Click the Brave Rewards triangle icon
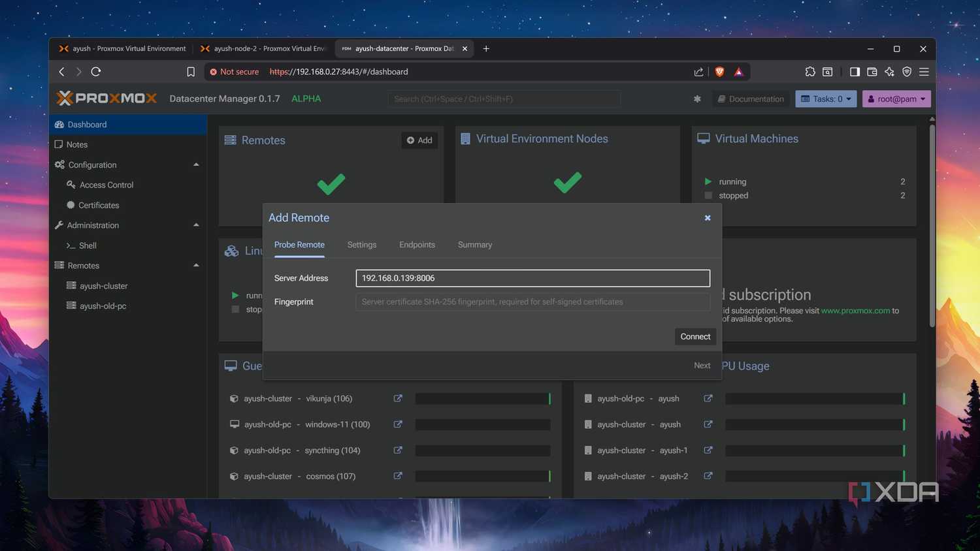Viewport: 980px width, 551px height. (739, 72)
